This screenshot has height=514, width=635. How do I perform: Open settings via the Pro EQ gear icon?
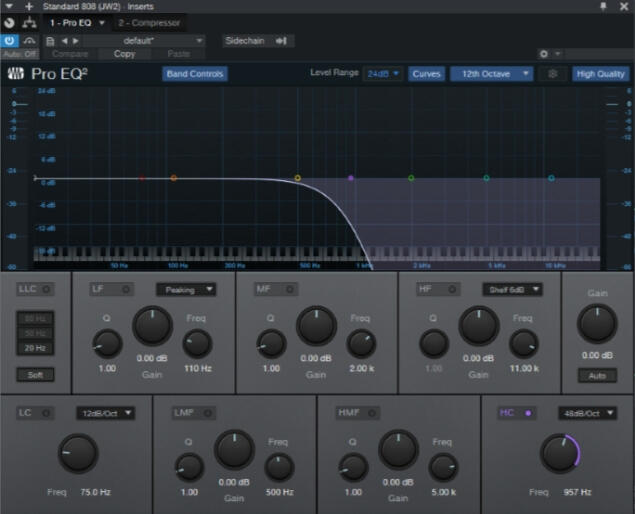coord(551,74)
